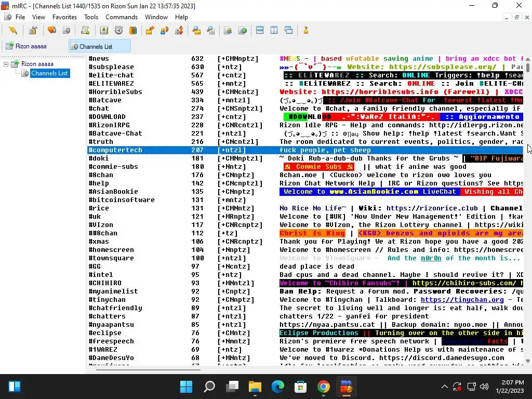
Task: Open Google Chrome from the taskbar
Action: pyautogui.click(x=323, y=387)
